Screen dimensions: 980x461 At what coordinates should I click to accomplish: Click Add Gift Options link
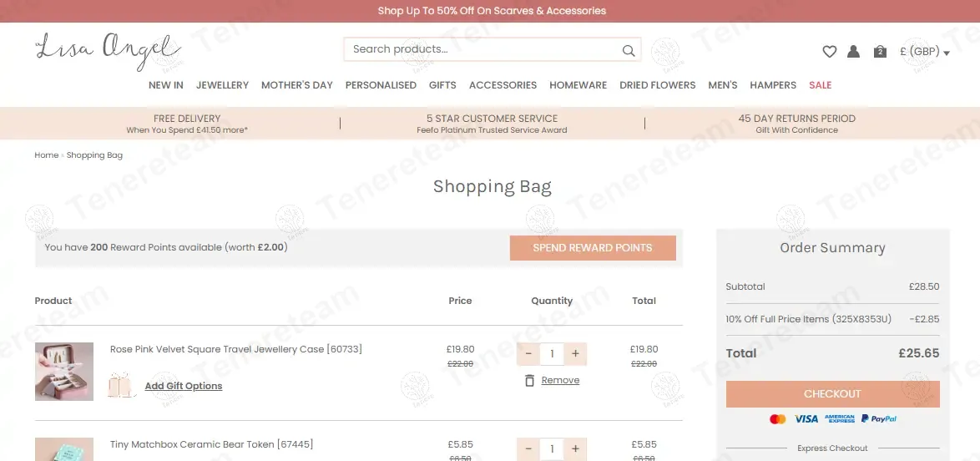click(183, 386)
